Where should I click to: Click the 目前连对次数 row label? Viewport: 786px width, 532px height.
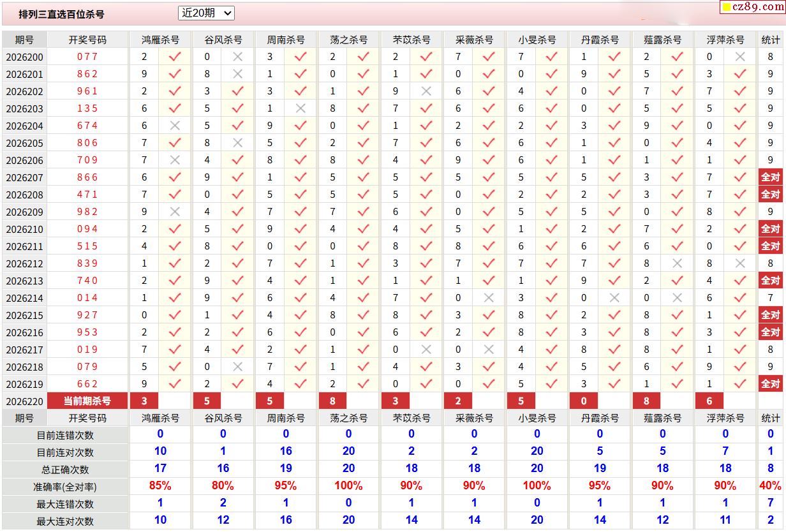(x=65, y=453)
